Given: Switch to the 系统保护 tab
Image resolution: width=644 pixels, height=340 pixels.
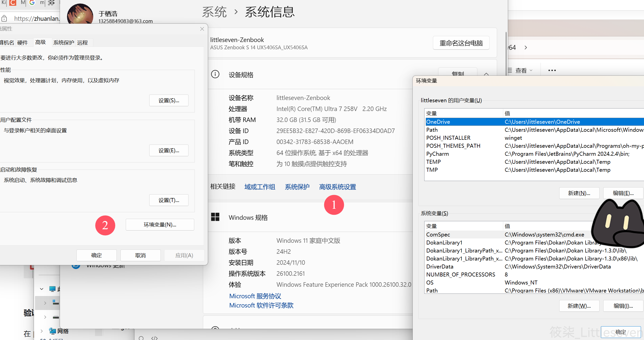Looking at the screenshot, I should tap(64, 43).
